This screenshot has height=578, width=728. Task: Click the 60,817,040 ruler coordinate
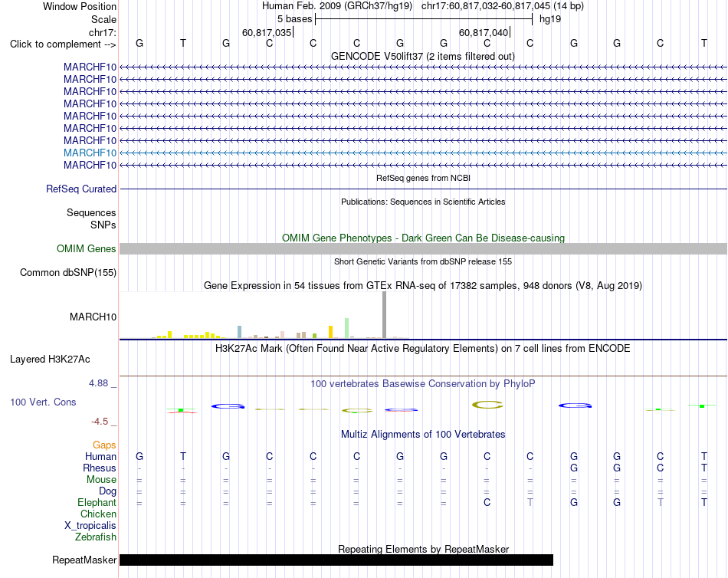(484, 32)
